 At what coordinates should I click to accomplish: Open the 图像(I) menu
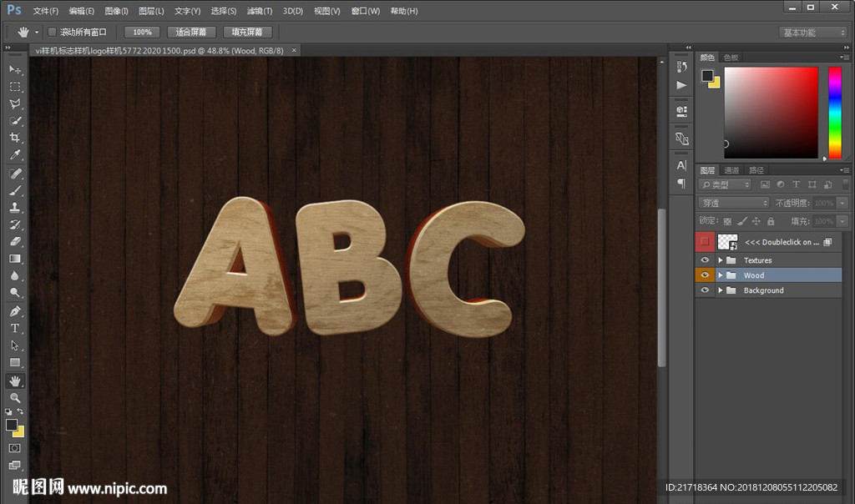point(116,11)
